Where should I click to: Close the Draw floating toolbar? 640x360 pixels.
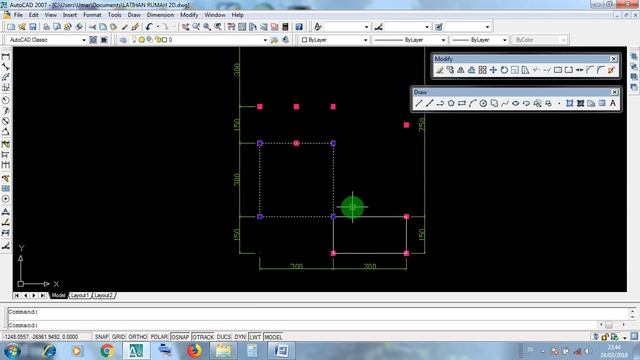click(614, 92)
